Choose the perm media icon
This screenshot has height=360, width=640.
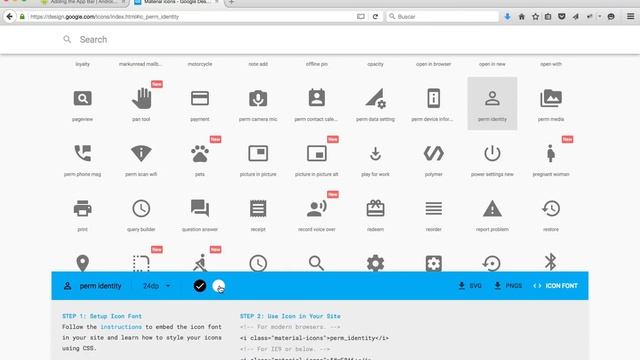pyautogui.click(x=551, y=98)
